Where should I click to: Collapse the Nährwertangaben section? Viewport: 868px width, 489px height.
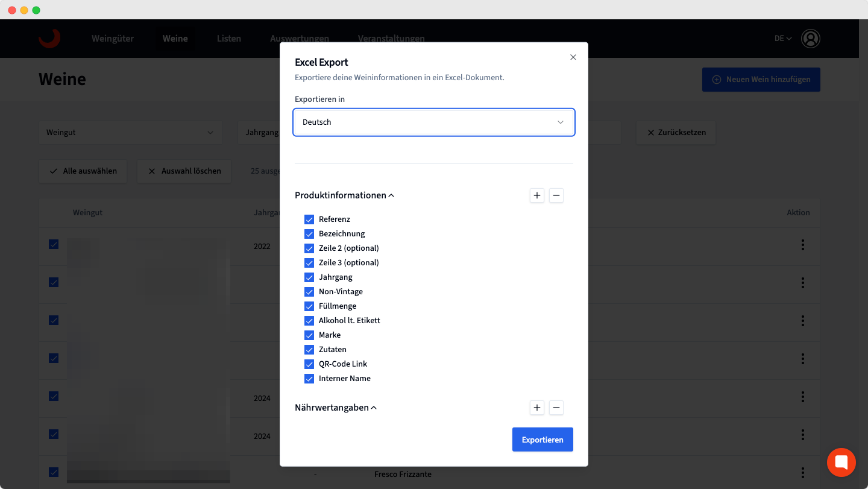(x=336, y=408)
